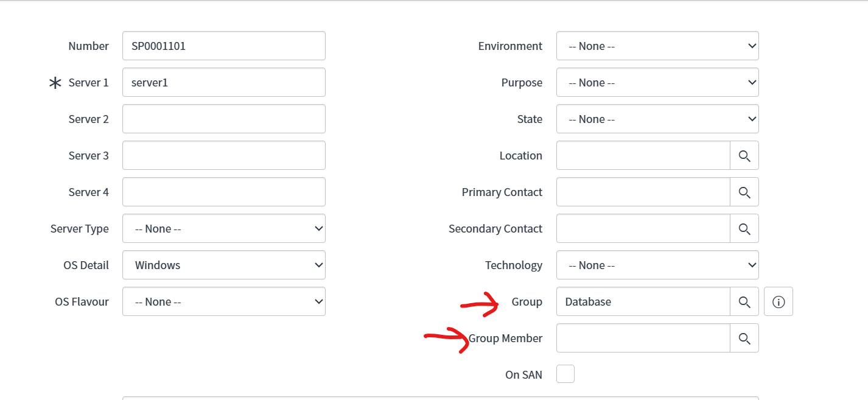The width and height of the screenshot is (868, 400).
Task: Focus the Group Member input field
Action: click(x=643, y=338)
